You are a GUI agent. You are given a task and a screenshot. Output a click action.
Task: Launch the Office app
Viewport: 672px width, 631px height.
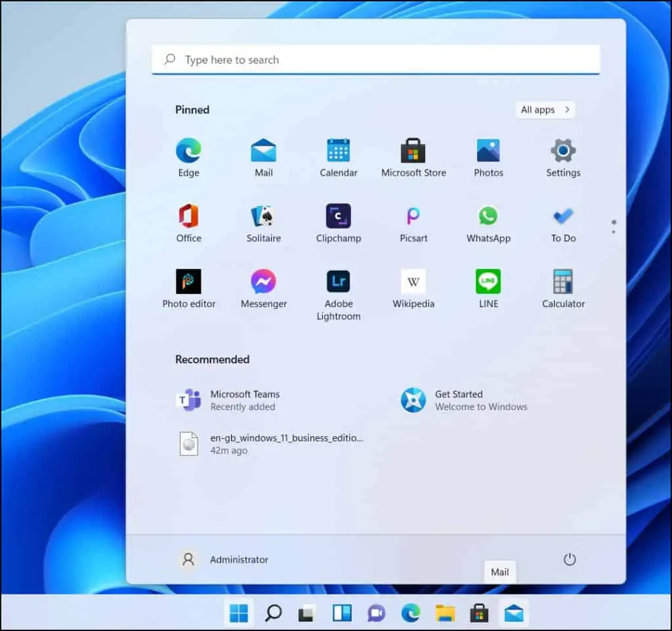(x=188, y=223)
